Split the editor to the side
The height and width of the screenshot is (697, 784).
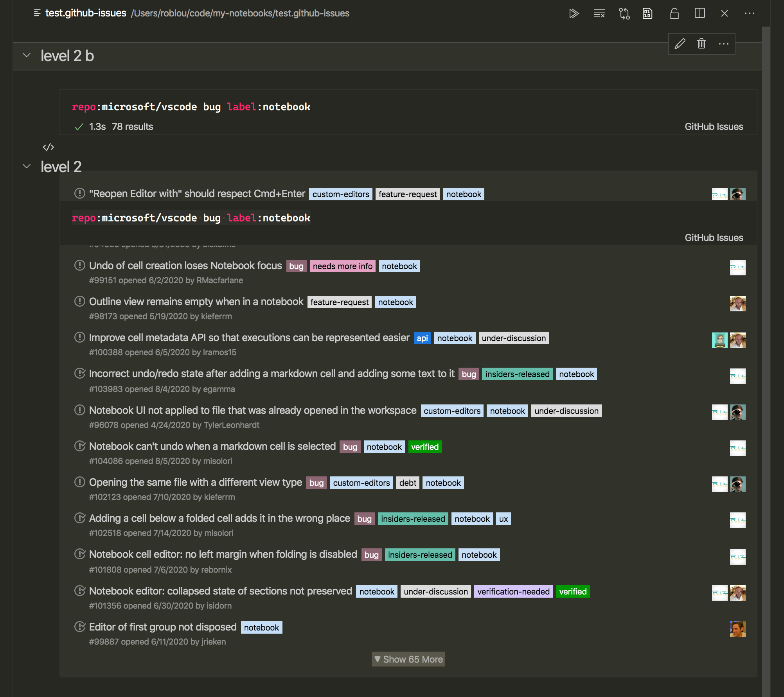coord(700,14)
